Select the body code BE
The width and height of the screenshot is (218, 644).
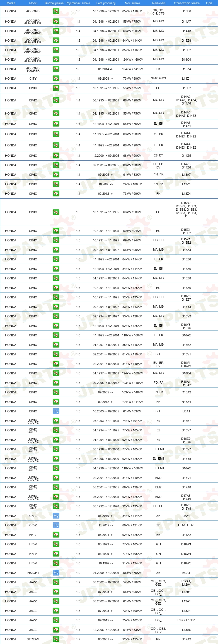158,535
